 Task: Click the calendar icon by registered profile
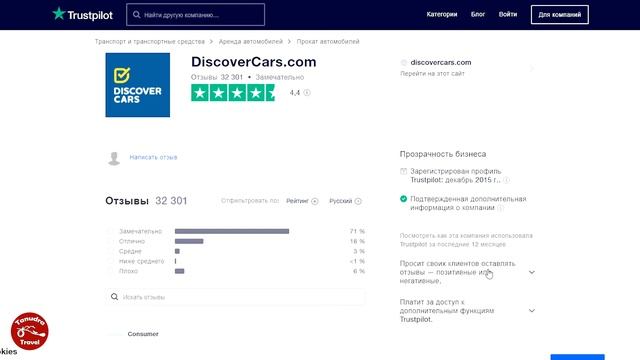pyautogui.click(x=403, y=171)
